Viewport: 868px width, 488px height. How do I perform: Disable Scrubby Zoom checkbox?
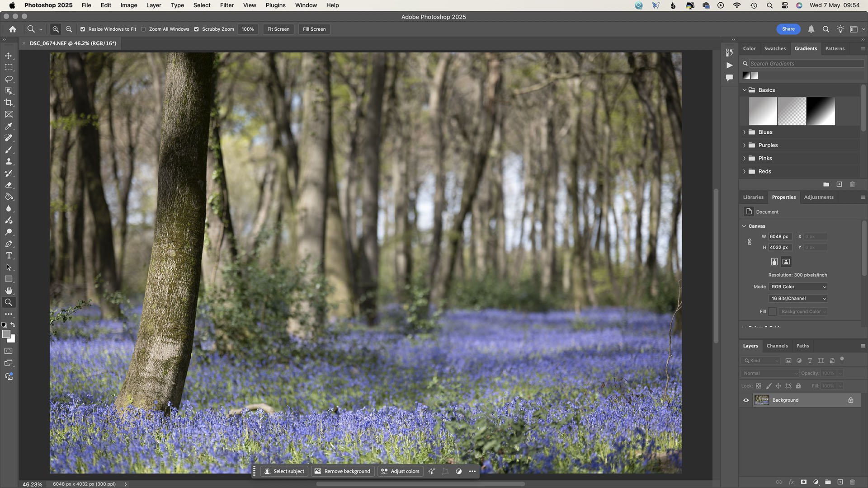coord(196,29)
